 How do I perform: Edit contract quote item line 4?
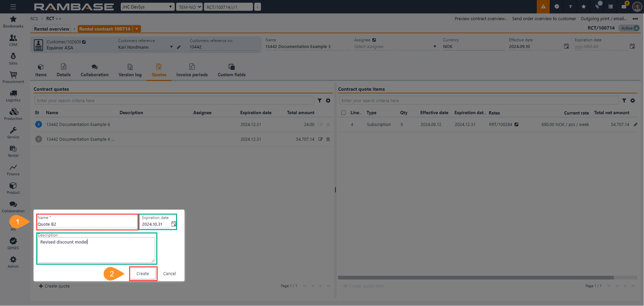635,125
